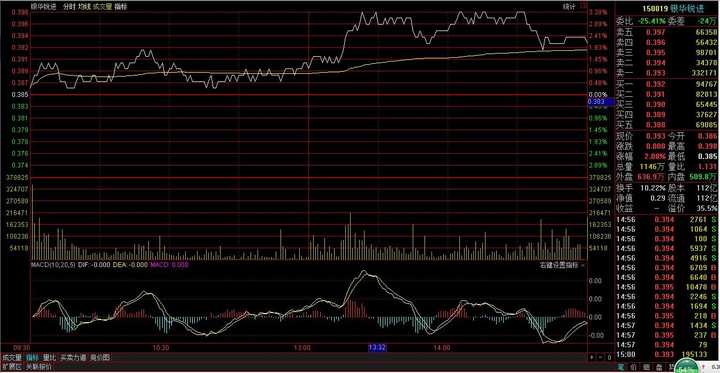Click the 10:30 label on the time axis

point(162,348)
